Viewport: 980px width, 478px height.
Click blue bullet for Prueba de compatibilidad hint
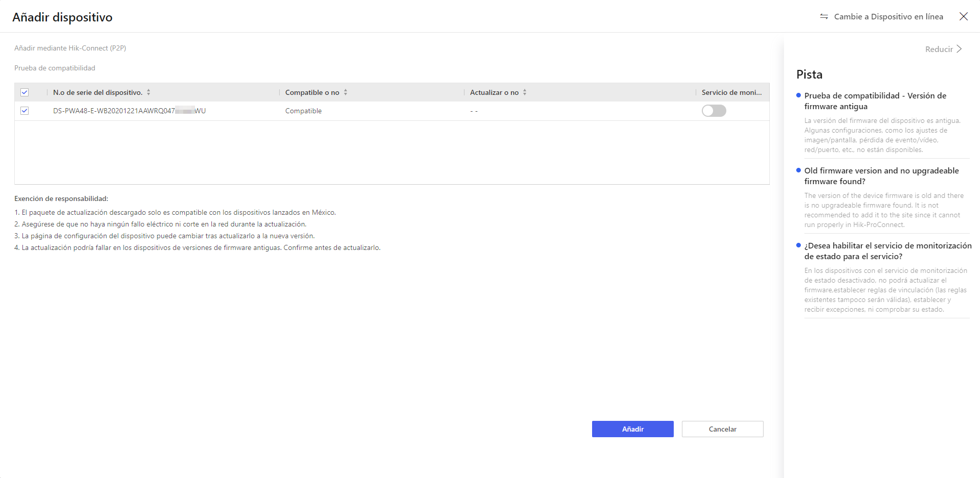coord(798,95)
